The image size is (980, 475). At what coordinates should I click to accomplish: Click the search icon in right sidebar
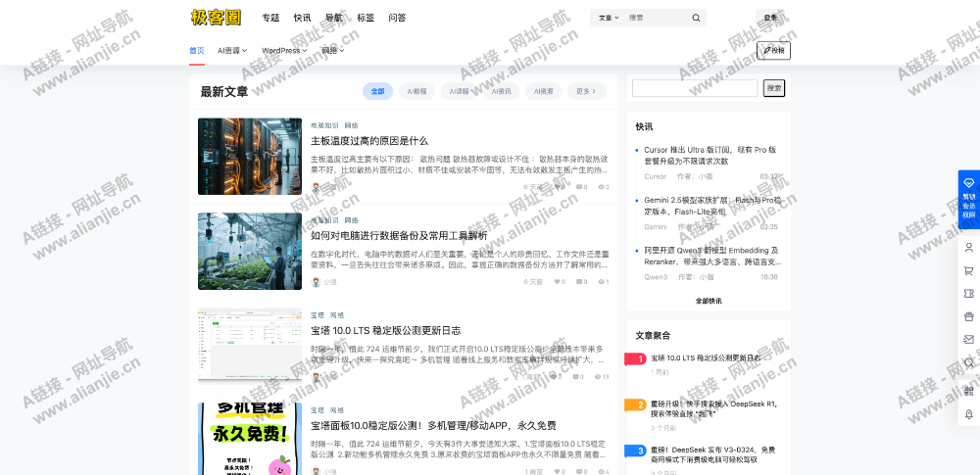click(969, 362)
